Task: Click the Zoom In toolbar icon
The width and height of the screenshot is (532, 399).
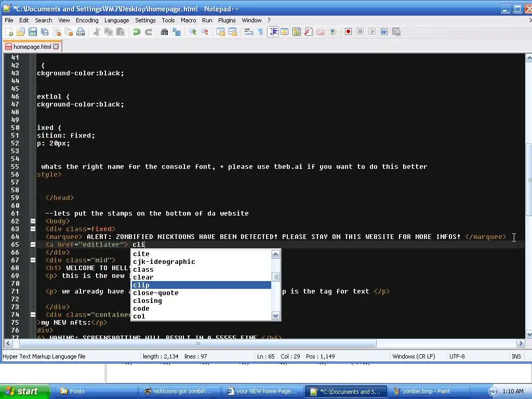Action: 192,32
